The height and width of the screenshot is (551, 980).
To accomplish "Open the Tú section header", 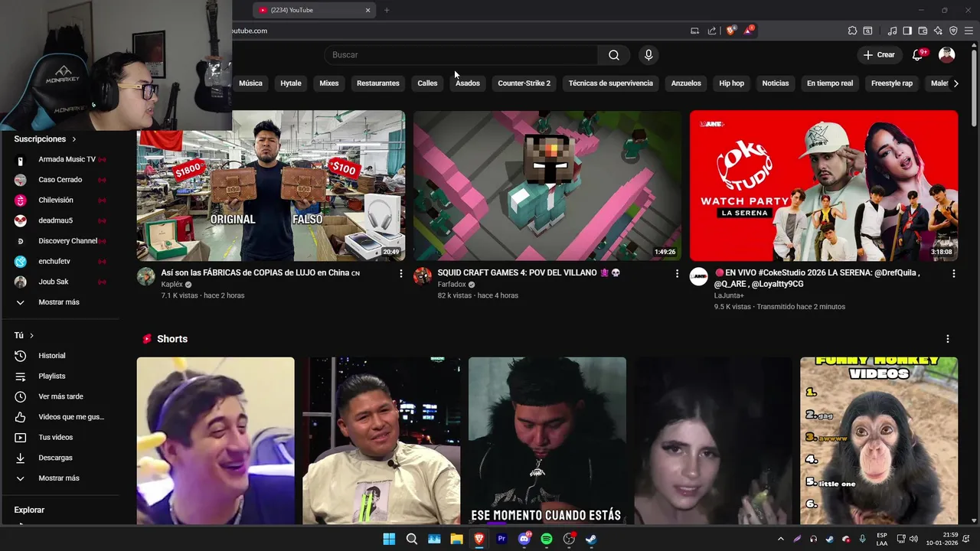I will (x=24, y=335).
